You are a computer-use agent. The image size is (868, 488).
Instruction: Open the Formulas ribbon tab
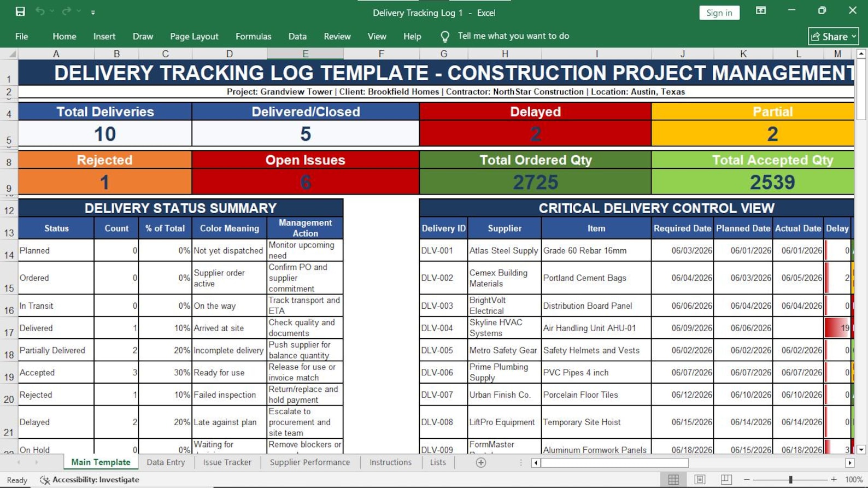click(253, 36)
